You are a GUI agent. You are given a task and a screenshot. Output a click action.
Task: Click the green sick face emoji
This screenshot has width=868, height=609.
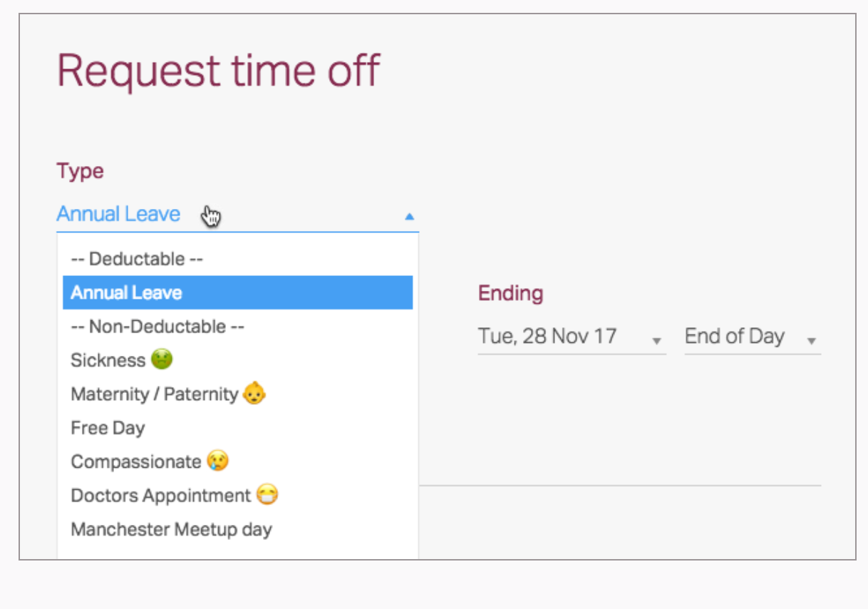point(162,359)
